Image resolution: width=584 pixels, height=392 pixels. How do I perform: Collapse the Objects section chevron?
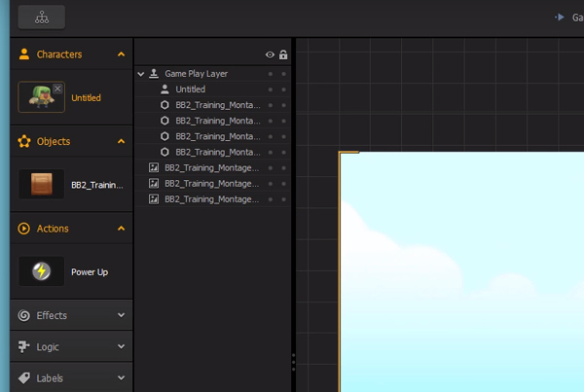tap(121, 141)
